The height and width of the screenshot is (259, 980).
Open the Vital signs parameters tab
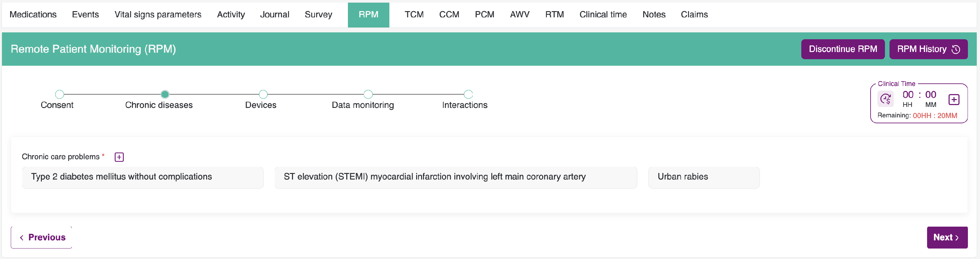158,14
